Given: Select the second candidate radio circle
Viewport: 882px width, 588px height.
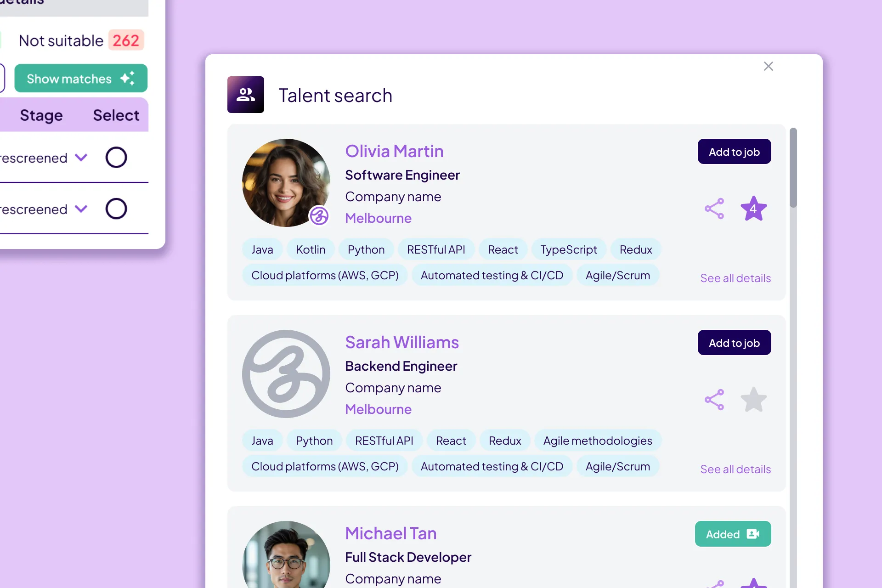Looking at the screenshot, I should coord(116,209).
